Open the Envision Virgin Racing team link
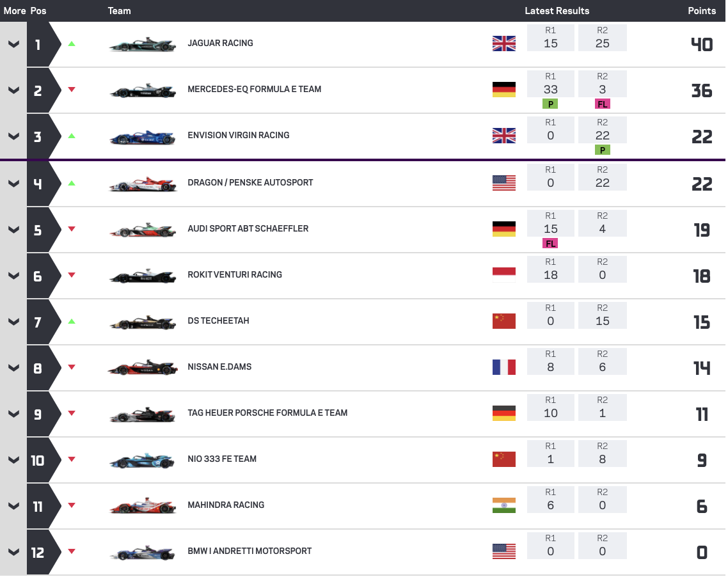This screenshot has width=728, height=577. point(238,136)
